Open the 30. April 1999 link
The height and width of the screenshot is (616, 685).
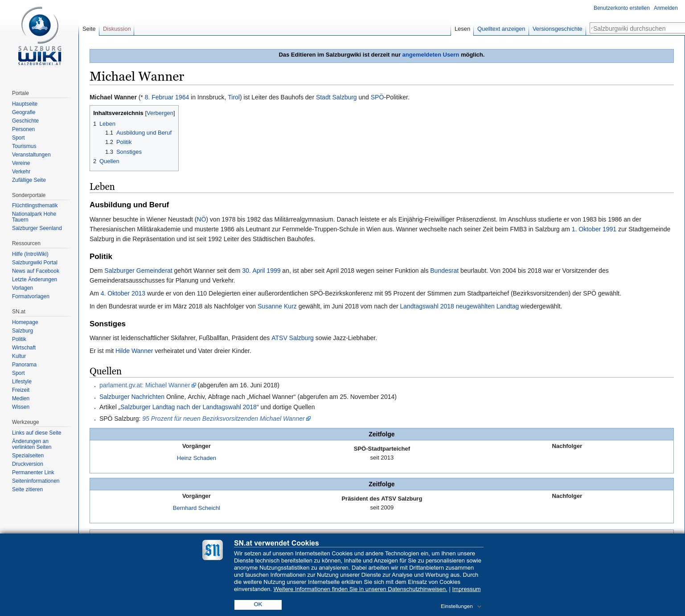point(261,271)
